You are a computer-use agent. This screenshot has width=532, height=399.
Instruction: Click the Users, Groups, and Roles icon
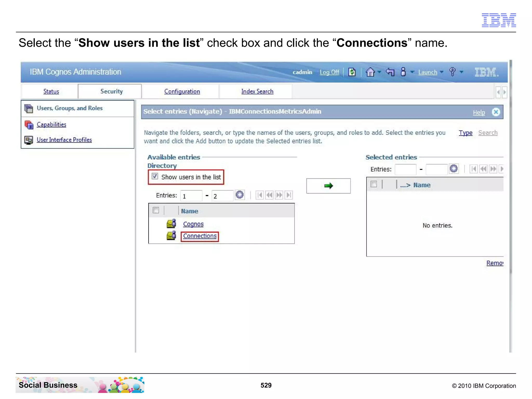(29, 108)
